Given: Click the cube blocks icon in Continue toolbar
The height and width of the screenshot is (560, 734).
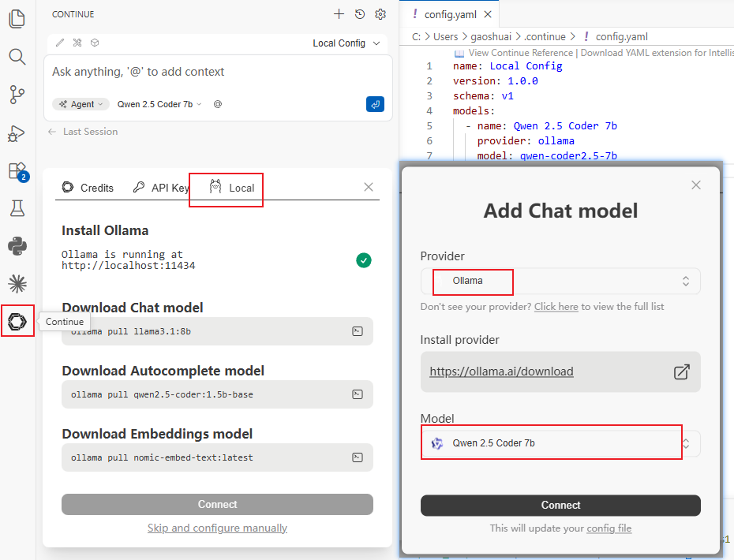Looking at the screenshot, I should pyautogui.click(x=95, y=43).
